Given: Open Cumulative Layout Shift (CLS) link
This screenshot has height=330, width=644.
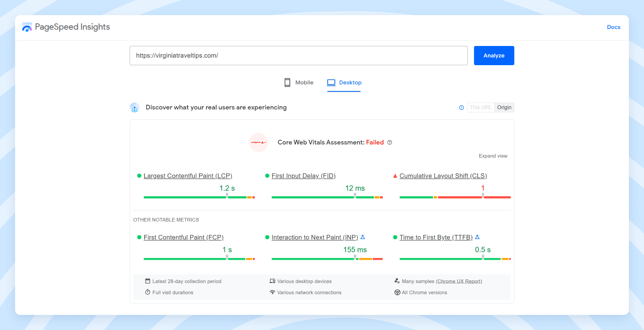Looking at the screenshot, I should (443, 176).
